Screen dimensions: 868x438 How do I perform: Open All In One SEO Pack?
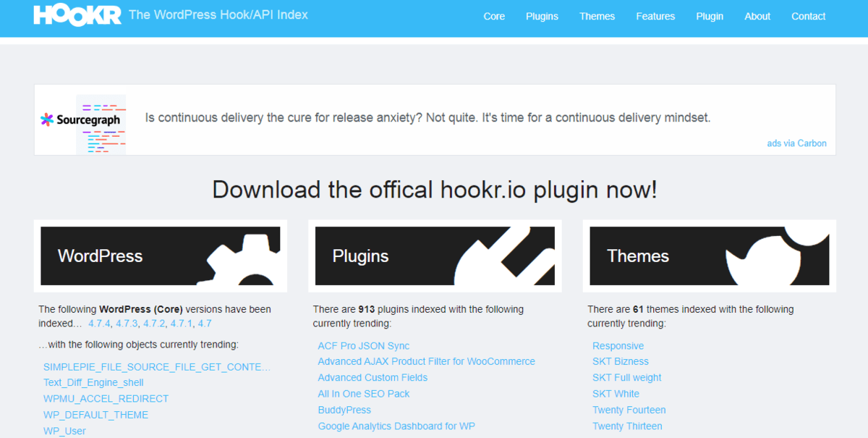pyautogui.click(x=364, y=394)
